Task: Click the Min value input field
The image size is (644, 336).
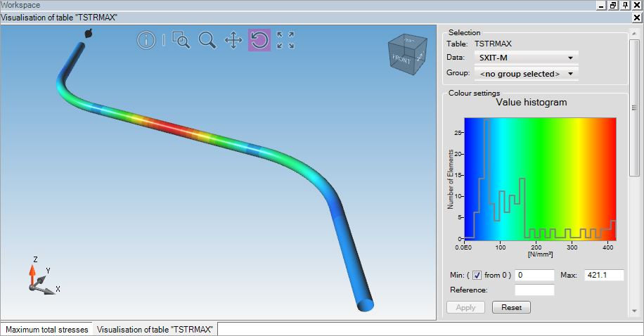Action: [x=534, y=276]
